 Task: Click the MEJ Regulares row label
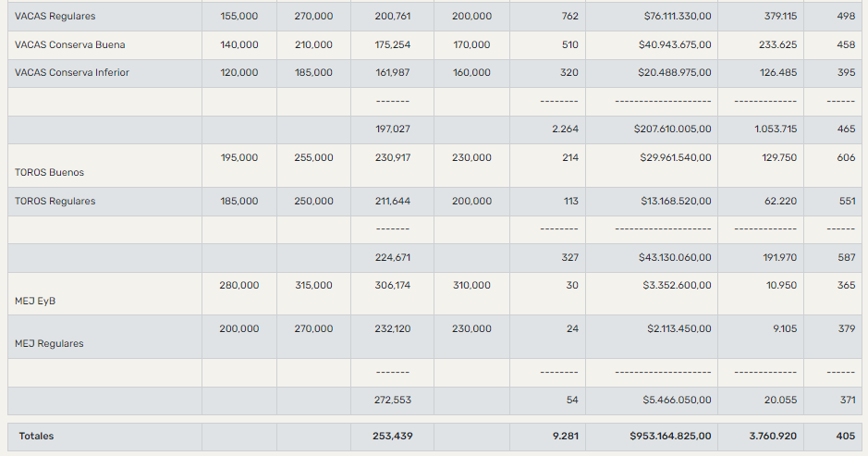(x=49, y=343)
